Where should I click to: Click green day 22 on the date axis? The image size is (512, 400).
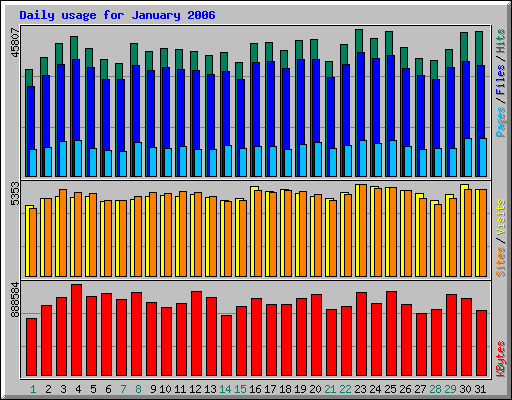tap(345, 389)
